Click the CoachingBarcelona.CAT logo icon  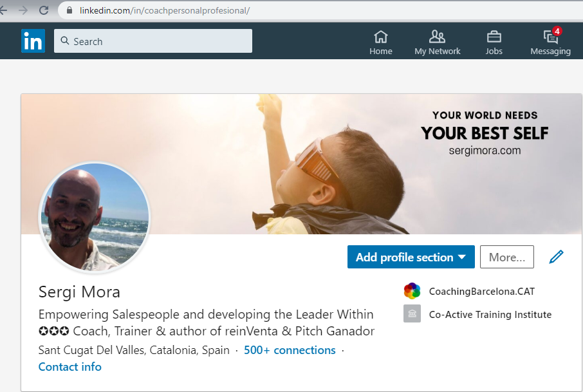[412, 291]
